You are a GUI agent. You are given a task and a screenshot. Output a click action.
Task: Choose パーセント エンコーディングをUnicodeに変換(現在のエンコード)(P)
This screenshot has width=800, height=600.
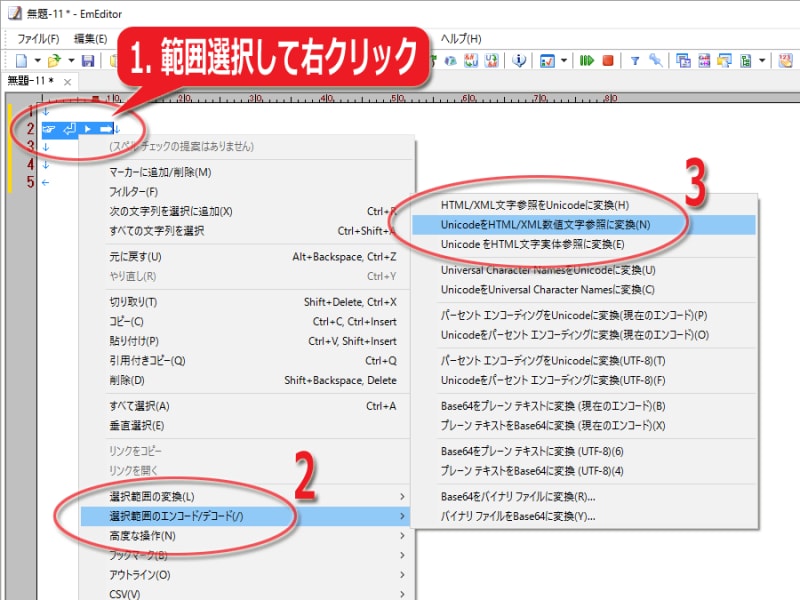pyautogui.click(x=584, y=315)
